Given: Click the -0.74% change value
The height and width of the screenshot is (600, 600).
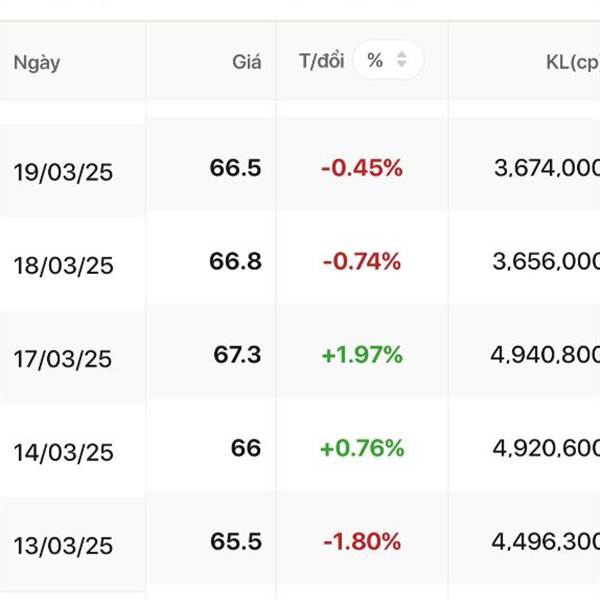Looking at the screenshot, I should click(362, 262).
